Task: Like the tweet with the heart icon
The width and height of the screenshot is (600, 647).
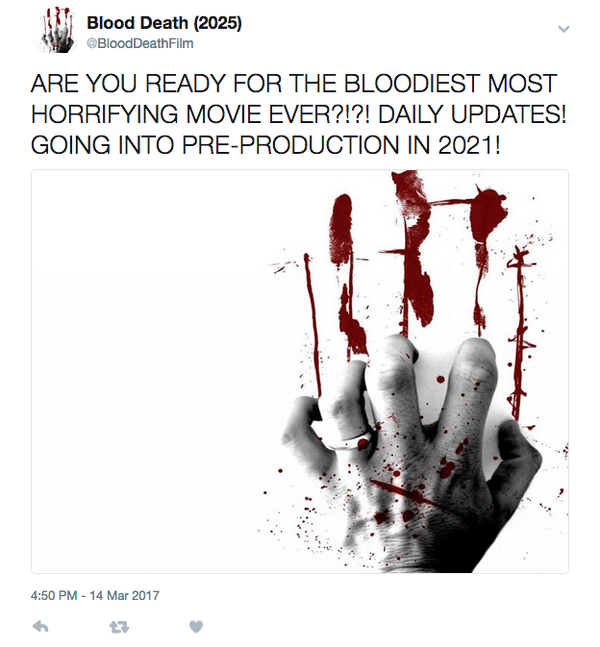Action: click(x=197, y=626)
